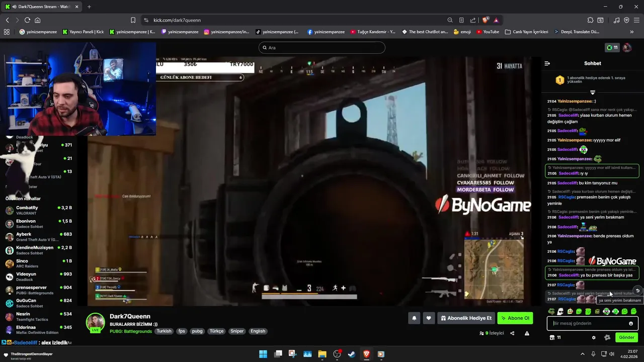This screenshot has width=644, height=362.
Task: Report stream via warning triangle icon
Action: pyautogui.click(x=527, y=333)
